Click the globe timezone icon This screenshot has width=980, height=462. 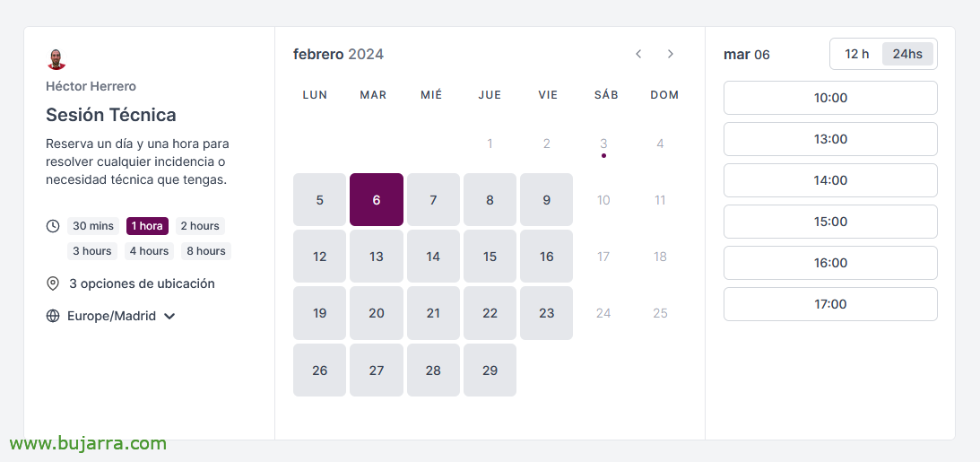(53, 317)
